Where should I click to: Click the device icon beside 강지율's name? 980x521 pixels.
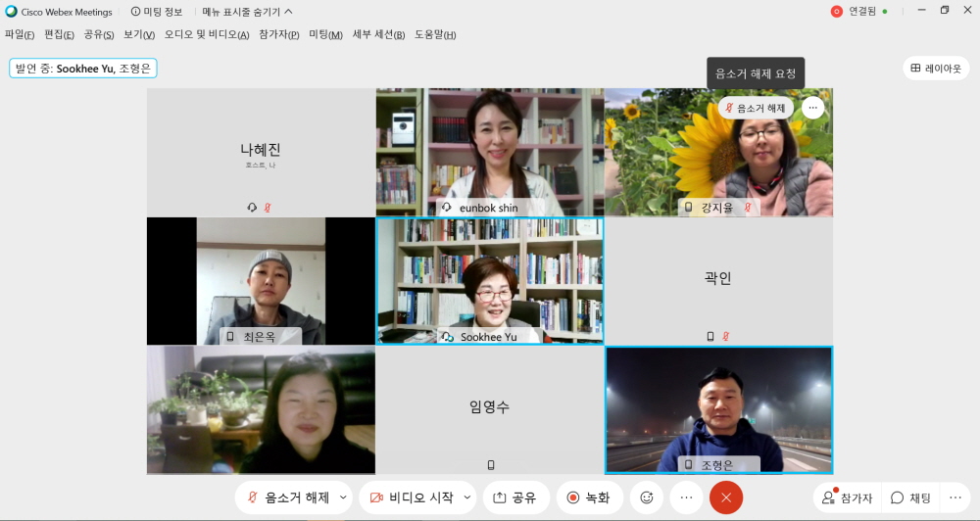point(688,208)
